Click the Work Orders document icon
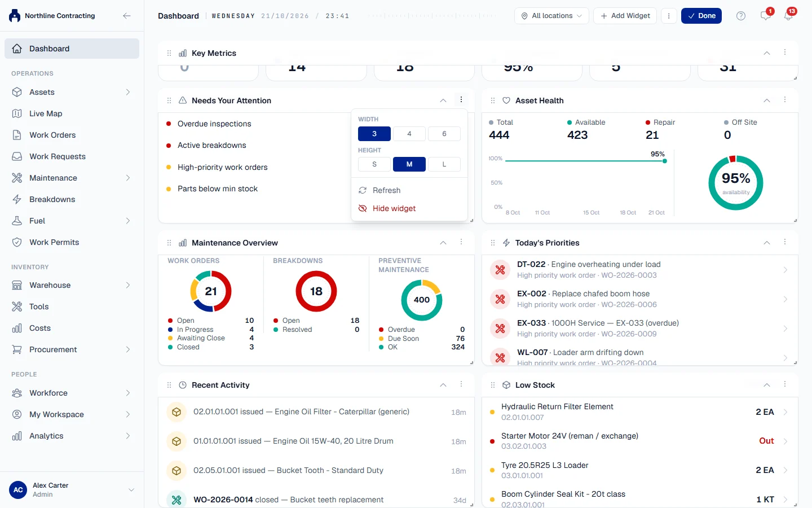This screenshot has width=812, height=508. pyautogui.click(x=17, y=135)
